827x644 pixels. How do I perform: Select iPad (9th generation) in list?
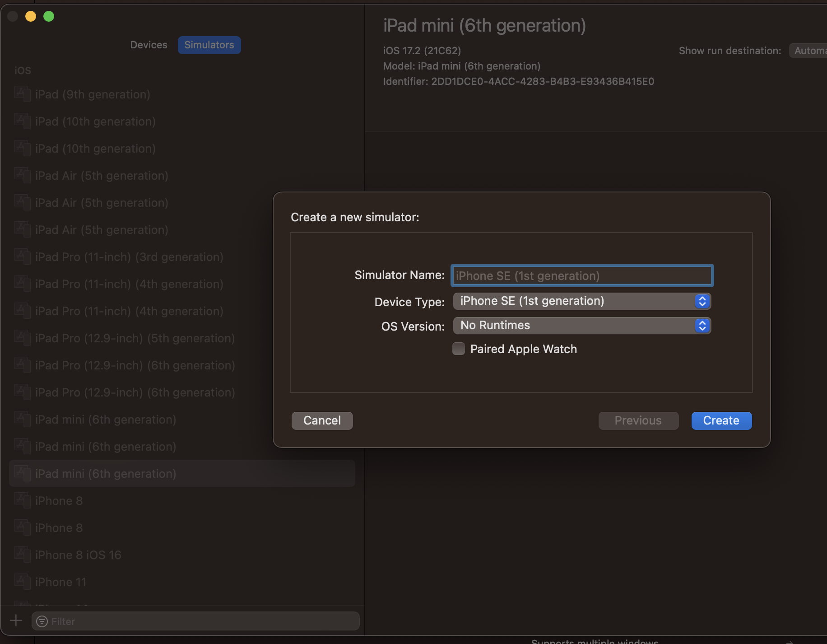point(182,94)
